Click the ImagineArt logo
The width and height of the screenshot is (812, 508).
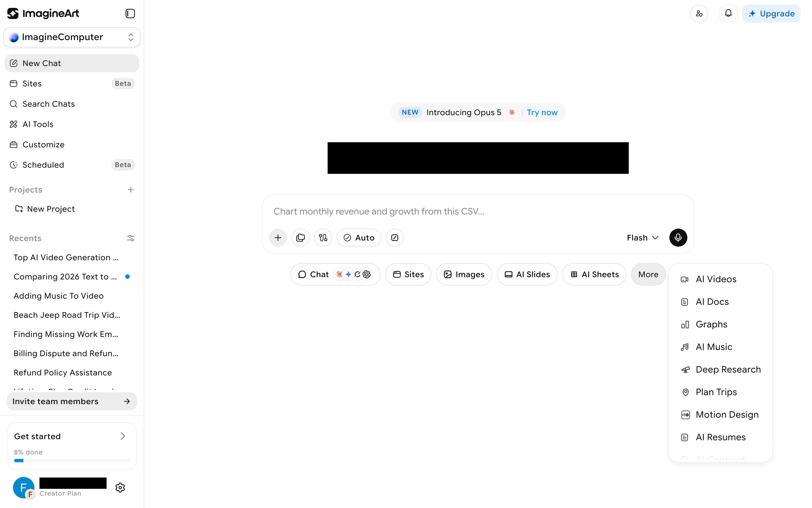(x=43, y=14)
